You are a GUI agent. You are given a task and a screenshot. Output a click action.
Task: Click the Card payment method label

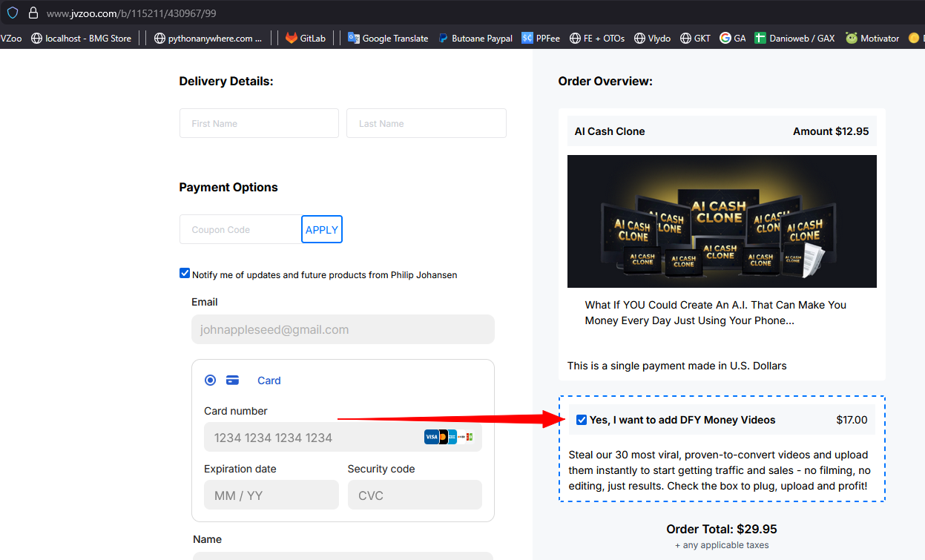(269, 381)
